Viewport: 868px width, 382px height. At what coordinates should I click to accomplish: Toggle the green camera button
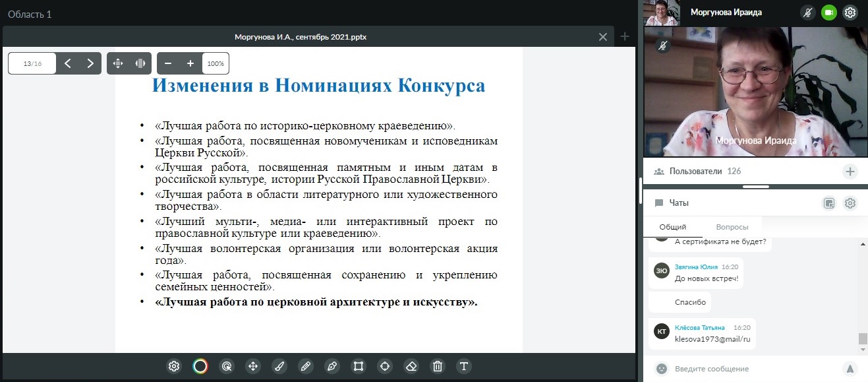[829, 12]
